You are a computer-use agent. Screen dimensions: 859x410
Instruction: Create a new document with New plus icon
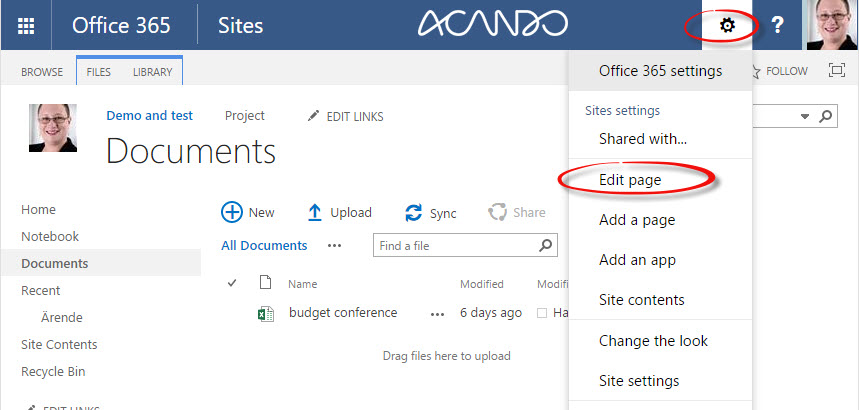(x=232, y=212)
